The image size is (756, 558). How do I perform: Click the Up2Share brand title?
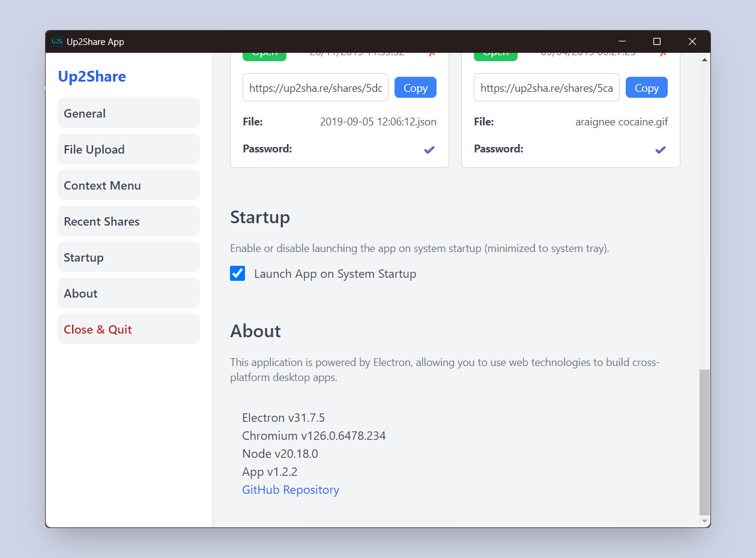pos(92,76)
